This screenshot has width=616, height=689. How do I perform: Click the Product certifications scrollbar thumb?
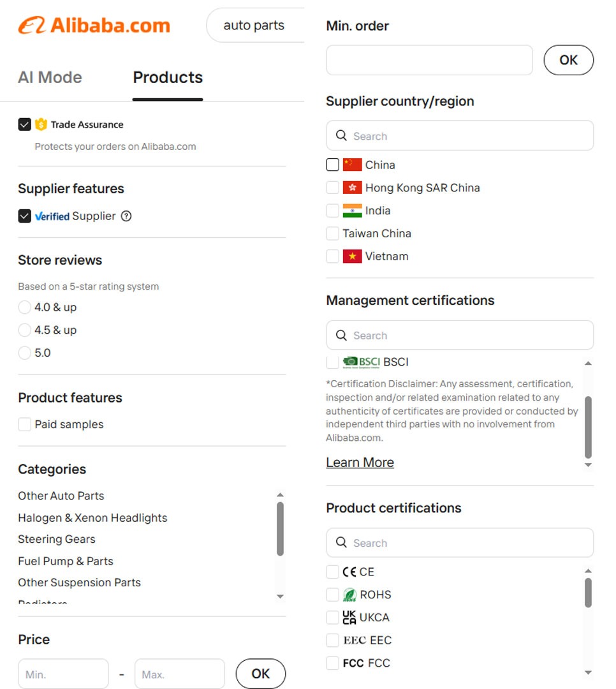[x=589, y=593]
